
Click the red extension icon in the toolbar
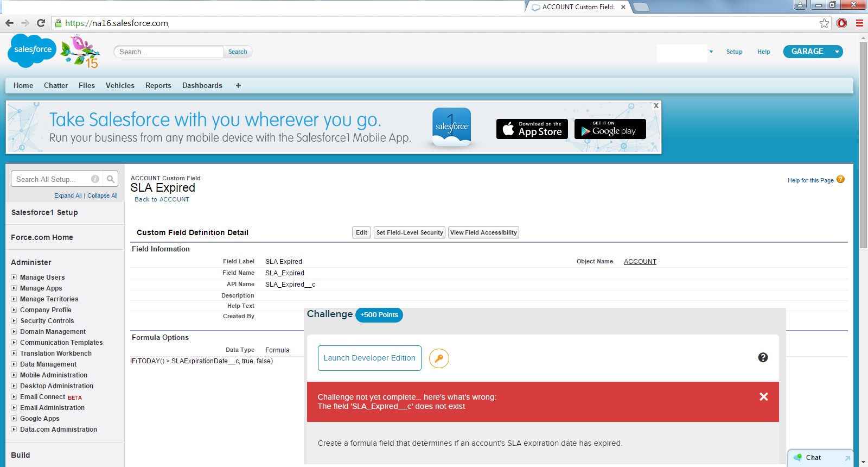[842, 23]
